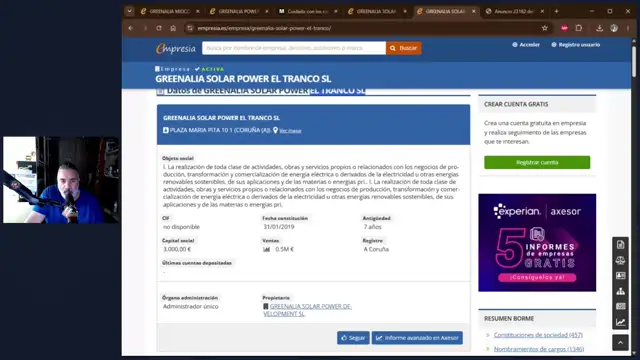
Task: Click the PLAZA MARIA PITA address text
Action: coord(220,130)
